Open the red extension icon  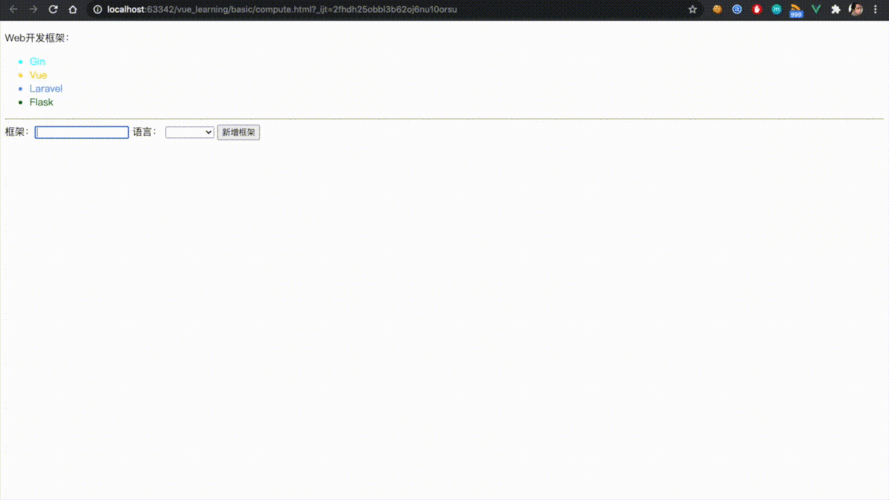(x=757, y=9)
